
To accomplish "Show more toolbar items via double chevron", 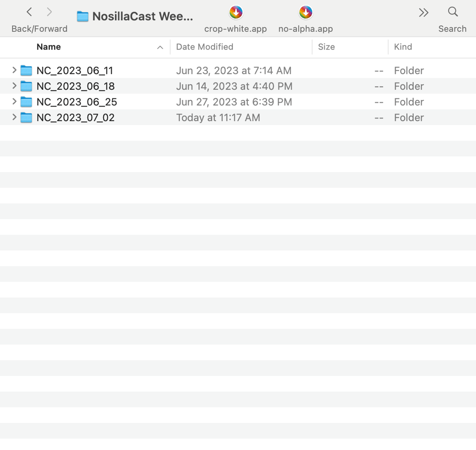I will pyautogui.click(x=423, y=13).
